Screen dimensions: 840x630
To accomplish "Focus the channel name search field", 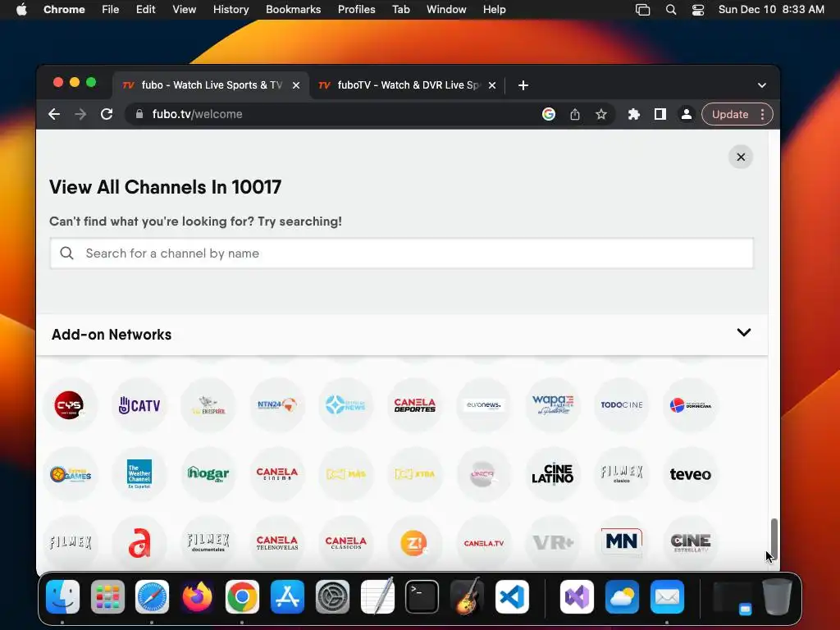I will (402, 253).
